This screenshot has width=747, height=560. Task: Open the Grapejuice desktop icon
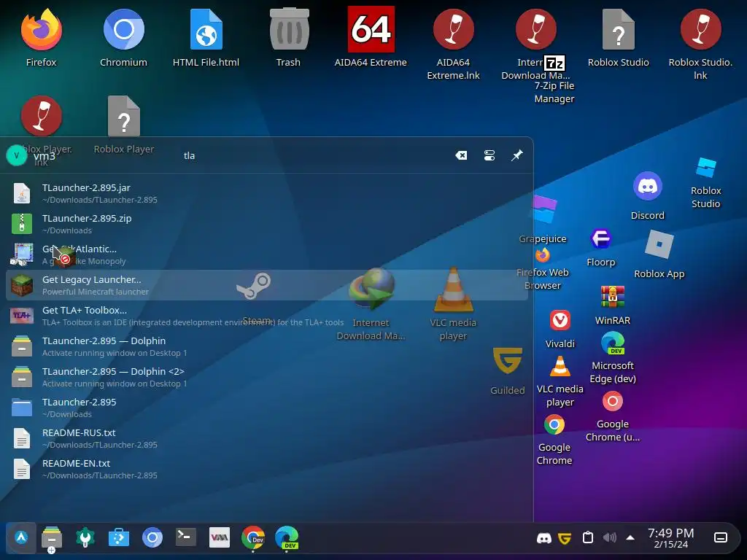pos(543,220)
